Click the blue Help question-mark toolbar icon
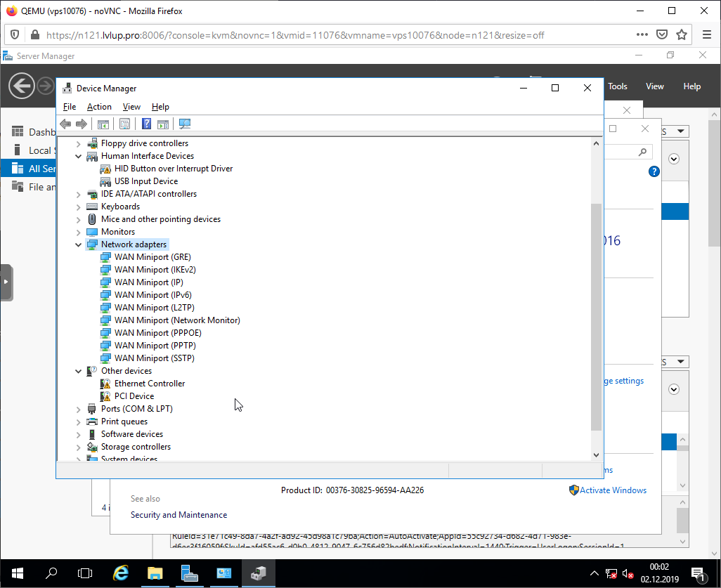 pyautogui.click(x=146, y=124)
